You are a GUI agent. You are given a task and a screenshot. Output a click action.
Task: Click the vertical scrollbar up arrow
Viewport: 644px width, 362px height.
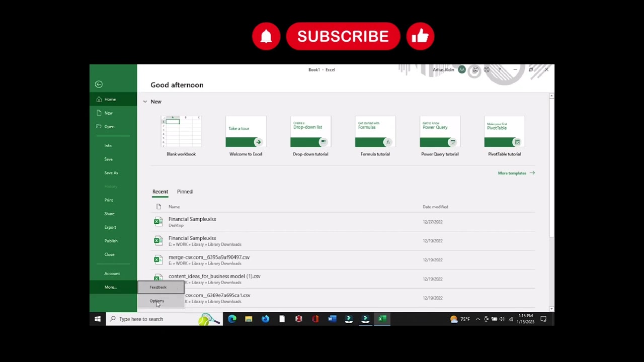(552, 96)
